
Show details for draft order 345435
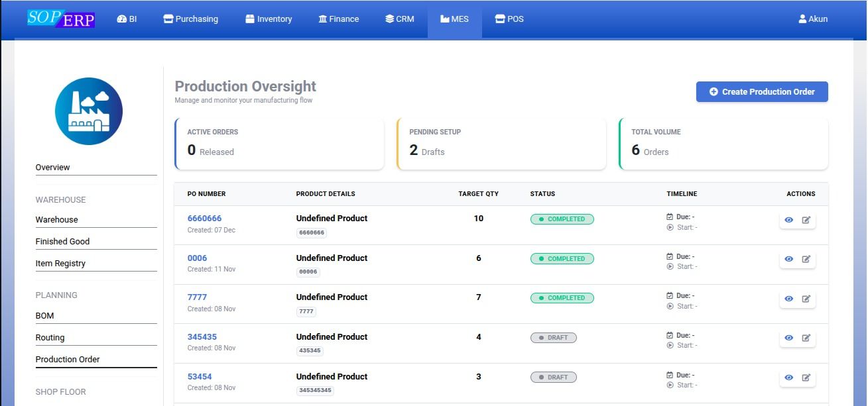pyautogui.click(x=788, y=338)
